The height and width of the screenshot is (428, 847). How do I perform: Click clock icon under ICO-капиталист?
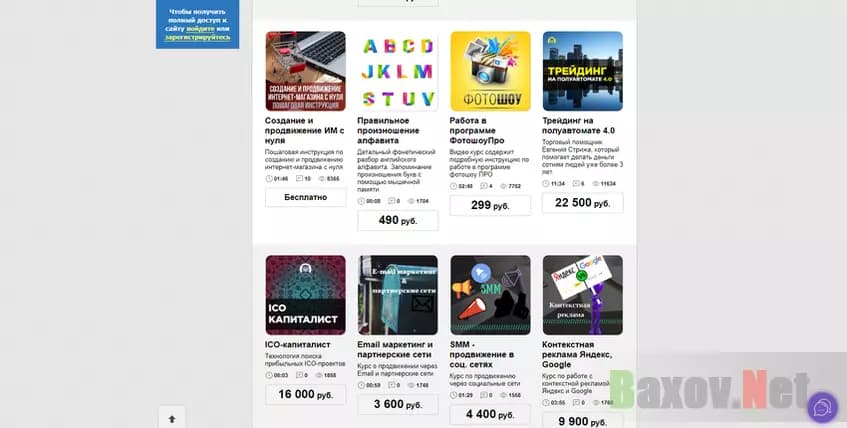(269, 375)
